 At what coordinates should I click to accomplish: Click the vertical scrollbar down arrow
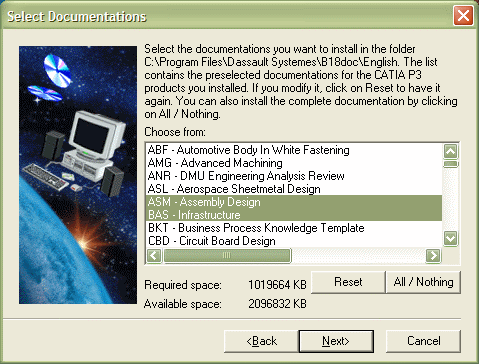coord(451,239)
